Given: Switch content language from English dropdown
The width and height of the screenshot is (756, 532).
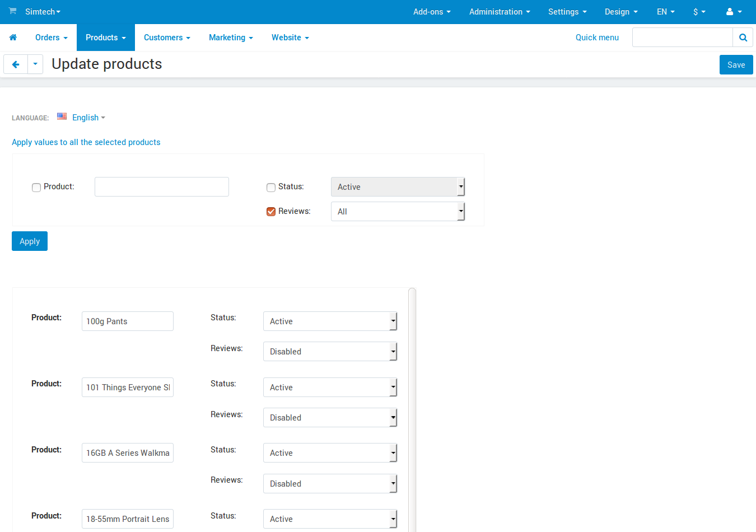Looking at the screenshot, I should pos(88,118).
